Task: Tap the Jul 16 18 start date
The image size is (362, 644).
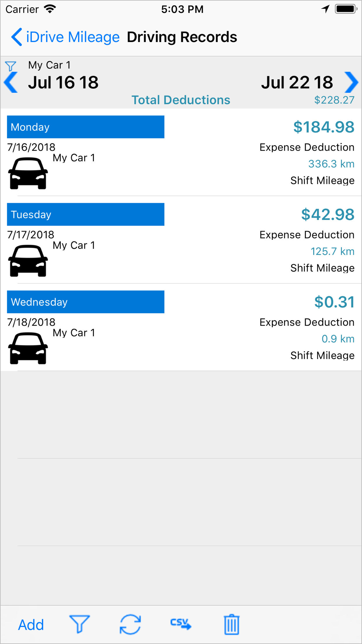Action: tap(63, 83)
